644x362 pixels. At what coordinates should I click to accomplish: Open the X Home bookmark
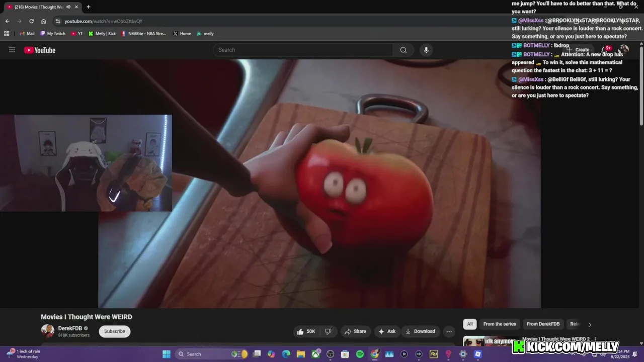click(182, 34)
